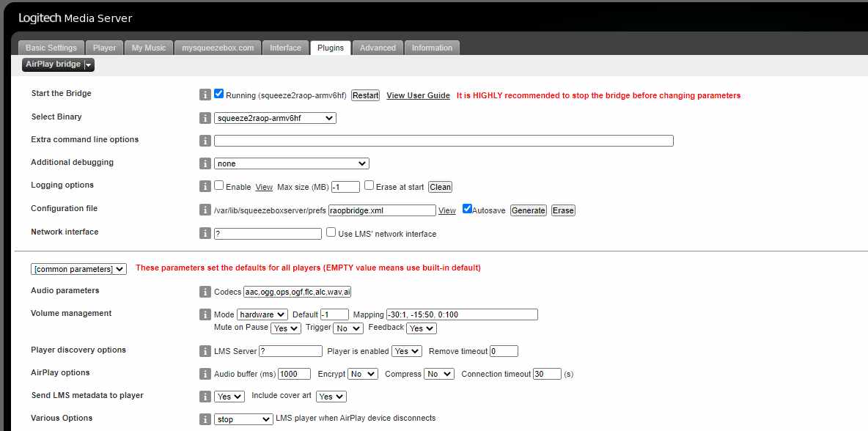Open the AirPlay bridge plugin dropdown

tap(58, 65)
